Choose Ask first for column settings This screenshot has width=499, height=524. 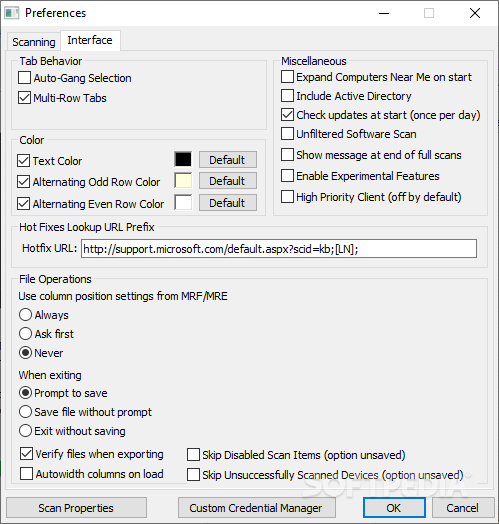pos(25,334)
